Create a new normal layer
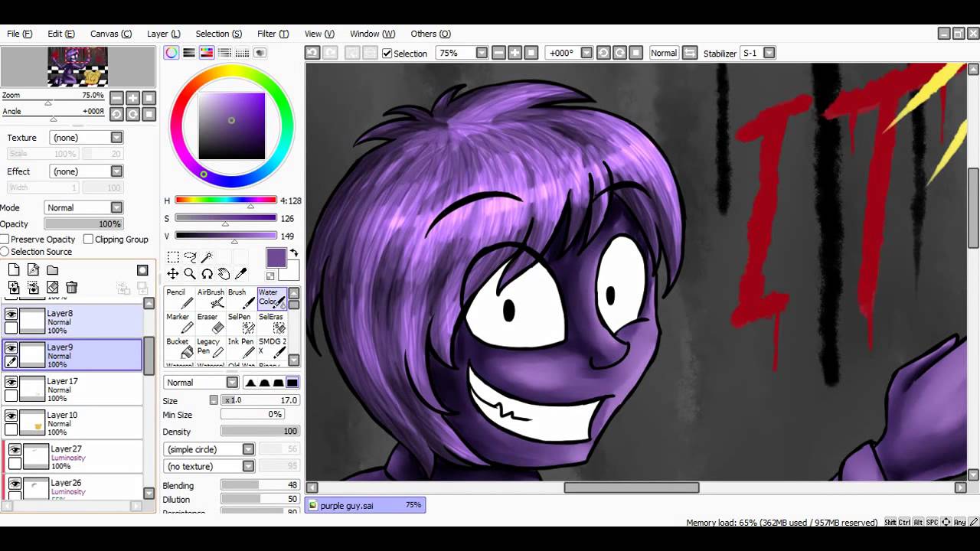 click(x=14, y=270)
